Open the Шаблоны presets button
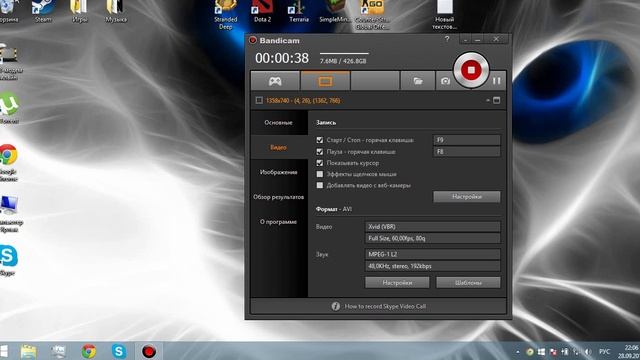This screenshot has width=640, height=360. 468,282
